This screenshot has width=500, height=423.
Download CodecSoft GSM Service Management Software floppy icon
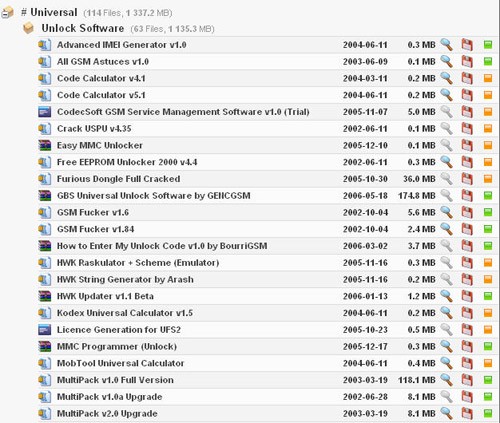467,112
